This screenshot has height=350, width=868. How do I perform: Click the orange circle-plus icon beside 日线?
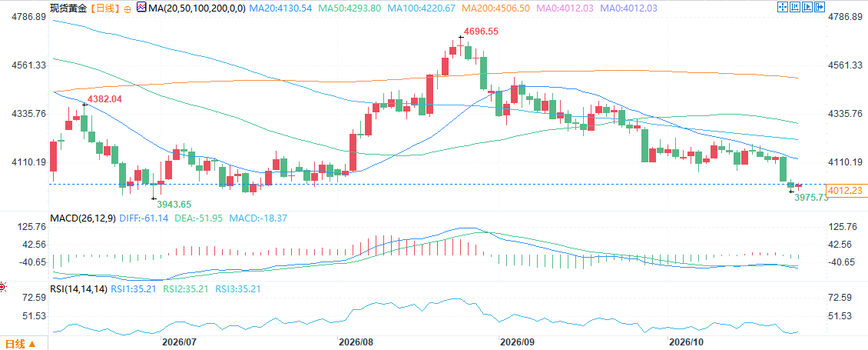click(x=128, y=8)
